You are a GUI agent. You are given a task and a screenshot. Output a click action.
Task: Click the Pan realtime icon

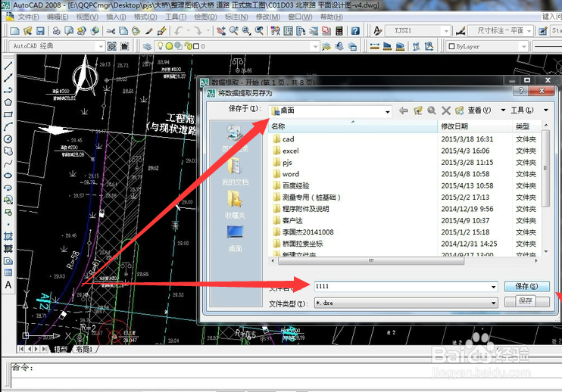221,31
